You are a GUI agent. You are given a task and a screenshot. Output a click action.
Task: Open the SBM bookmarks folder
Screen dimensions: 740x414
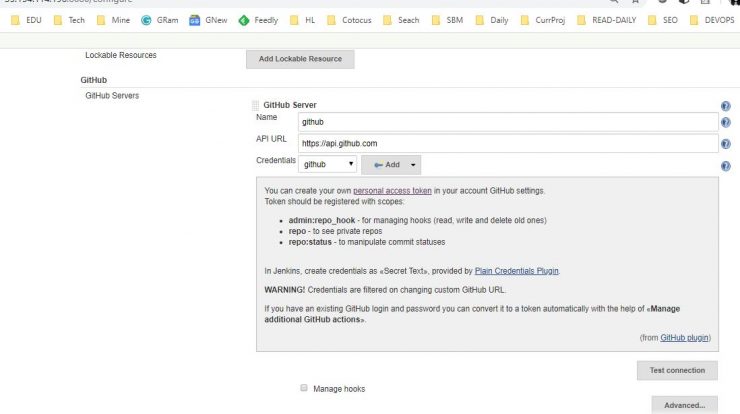447,20
